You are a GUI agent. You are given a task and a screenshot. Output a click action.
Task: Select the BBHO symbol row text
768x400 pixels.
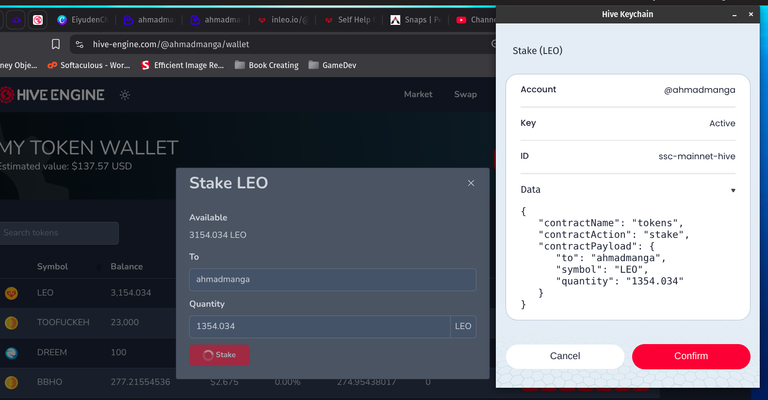pyautogui.click(x=49, y=382)
